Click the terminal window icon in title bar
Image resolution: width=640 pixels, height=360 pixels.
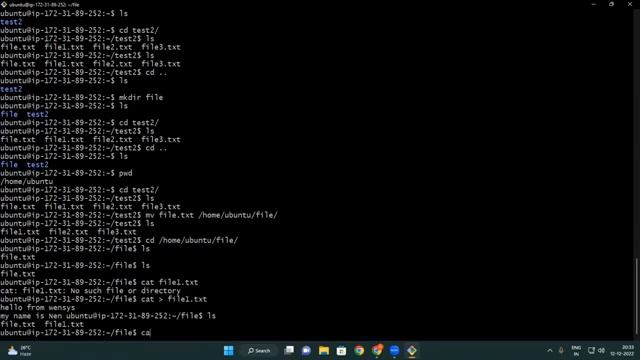4,4
